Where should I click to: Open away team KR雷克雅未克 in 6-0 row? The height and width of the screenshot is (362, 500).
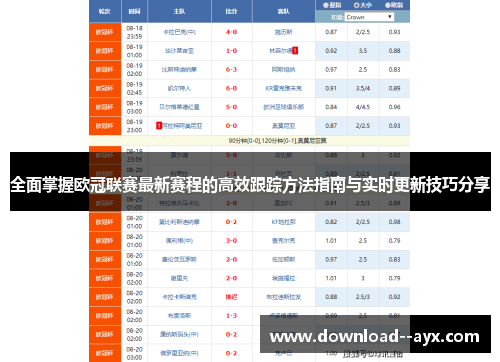point(284,88)
